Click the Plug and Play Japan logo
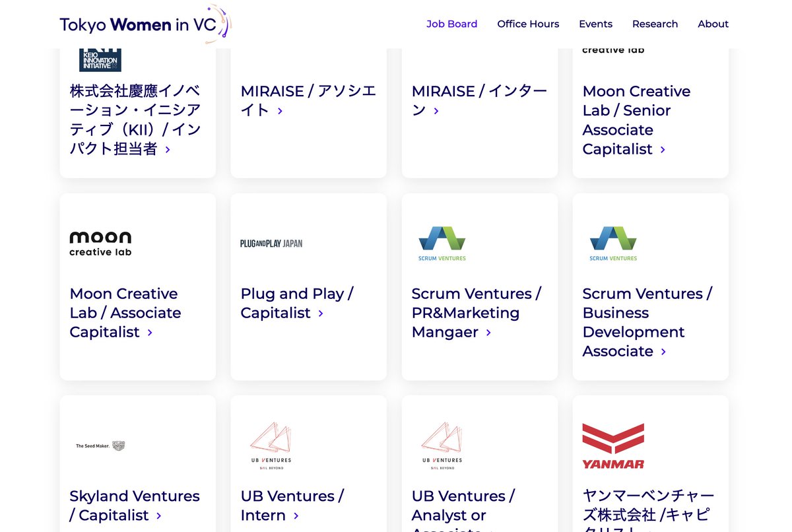Viewport: 792px width, 532px height. point(271,244)
